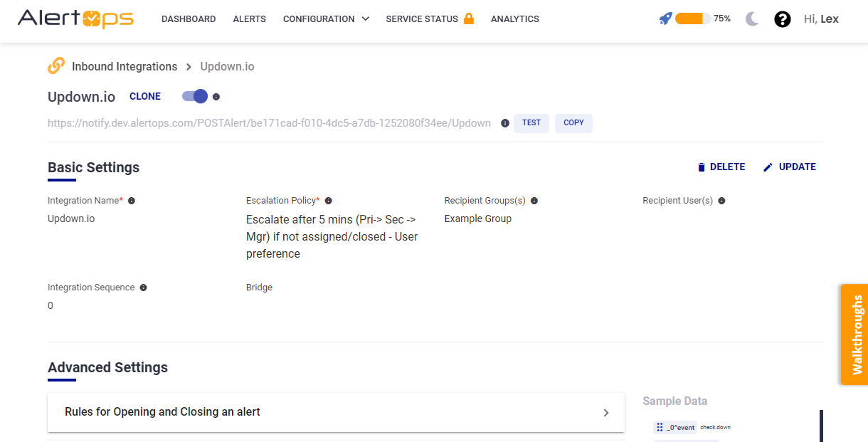
Task: Click the Service Status lock icon
Action: click(469, 19)
